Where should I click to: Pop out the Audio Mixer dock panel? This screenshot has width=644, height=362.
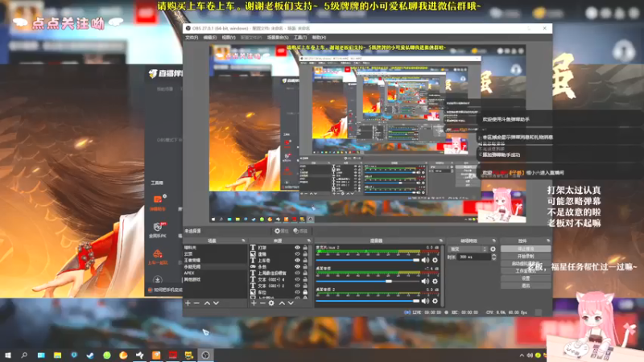coord(440,241)
